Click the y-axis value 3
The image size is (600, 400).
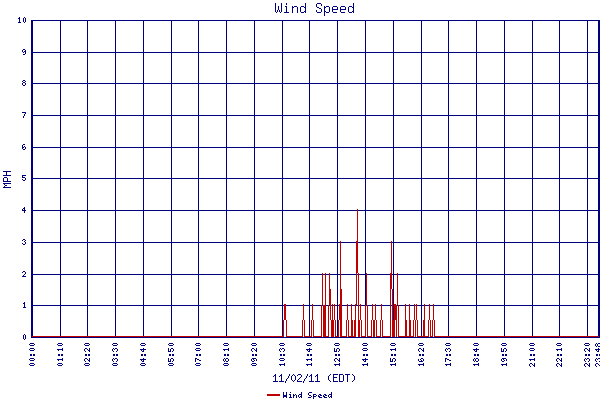[x=24, y=242]
